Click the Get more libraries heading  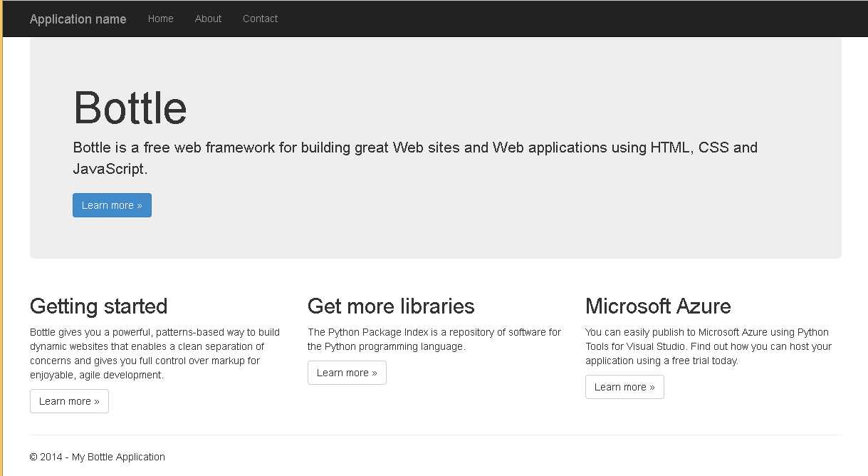(x=391, y=306)
